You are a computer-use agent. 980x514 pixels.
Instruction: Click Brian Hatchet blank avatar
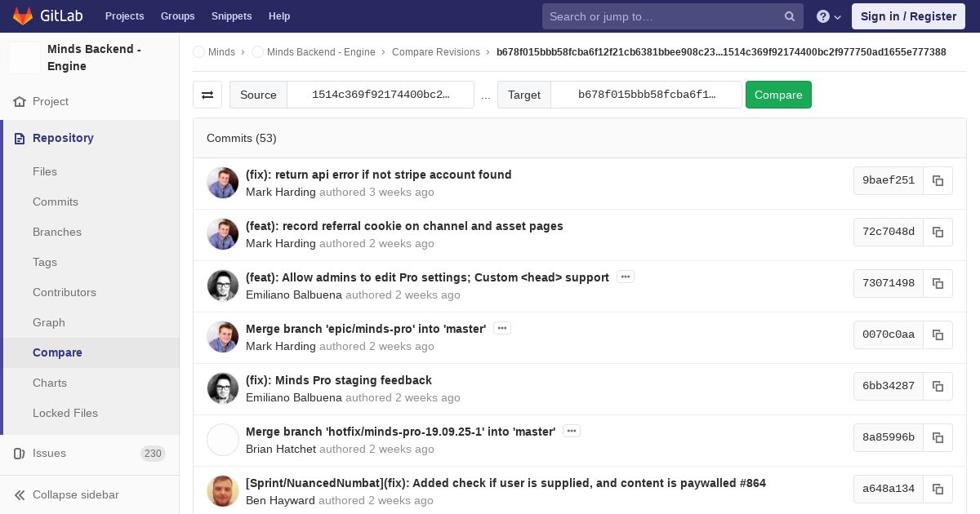[x=223, y=440]
